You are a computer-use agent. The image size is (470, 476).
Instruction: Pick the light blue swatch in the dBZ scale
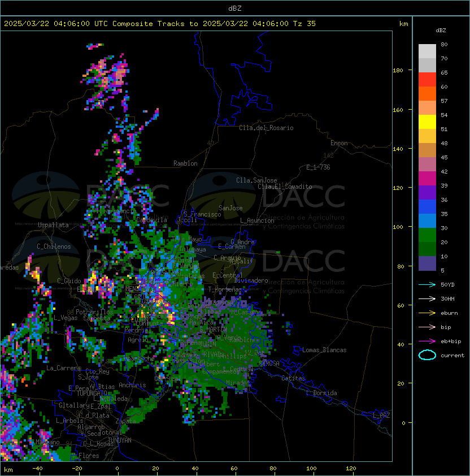[427, 220]
